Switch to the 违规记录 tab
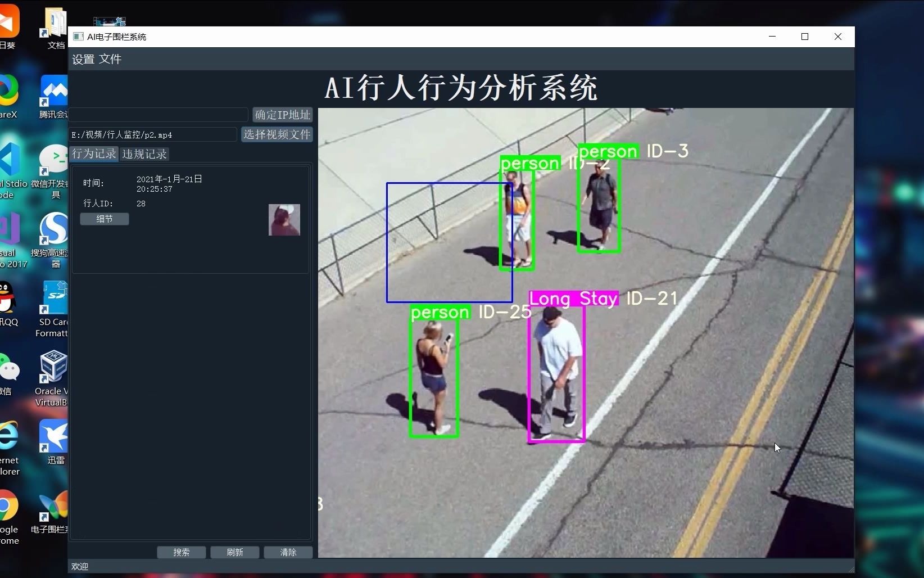The height and width of the screenshot is (578, 924). [x=144, y=153]
